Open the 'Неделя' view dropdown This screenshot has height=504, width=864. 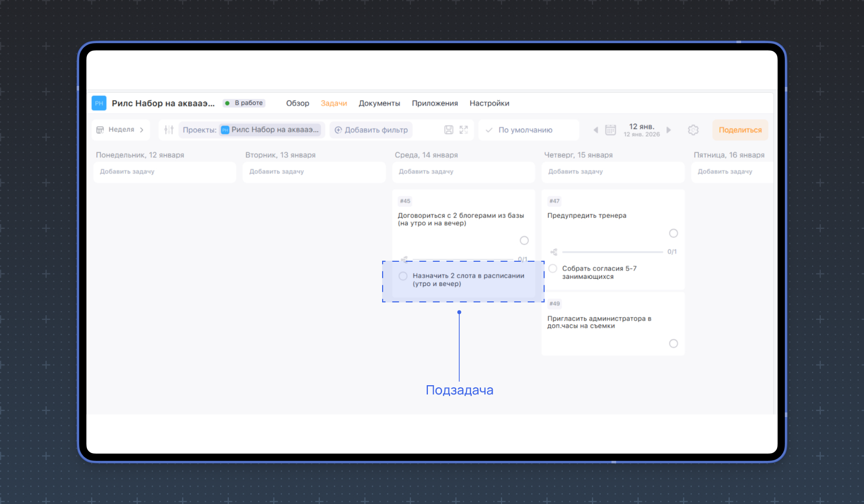[121, 130]
